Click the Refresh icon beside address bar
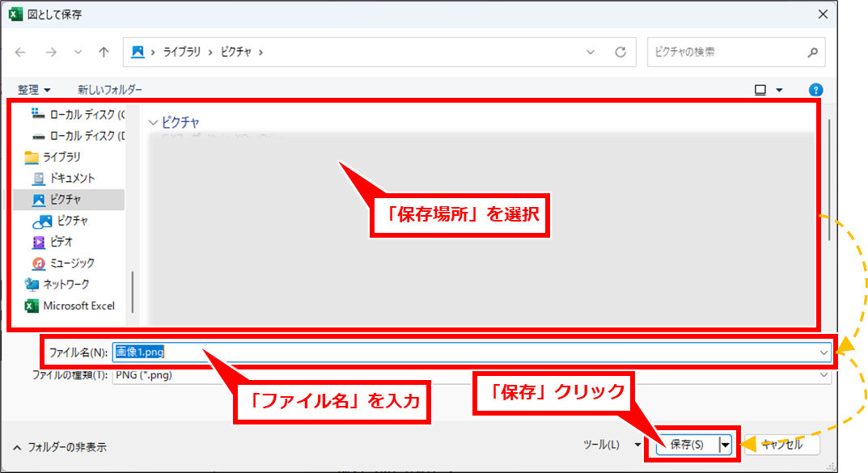Image resolution: width=868 pixels, height=473 pixels. (x=620, y=52)
